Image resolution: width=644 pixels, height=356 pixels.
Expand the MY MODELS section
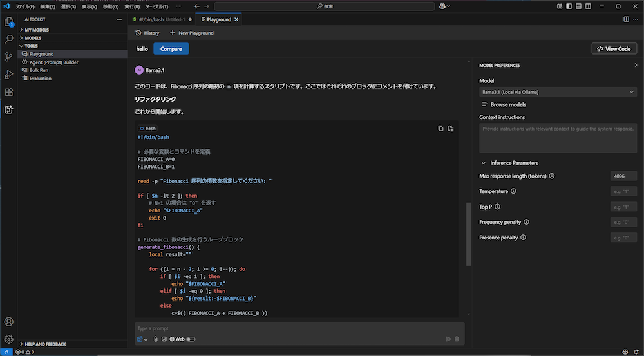(37, 30)
